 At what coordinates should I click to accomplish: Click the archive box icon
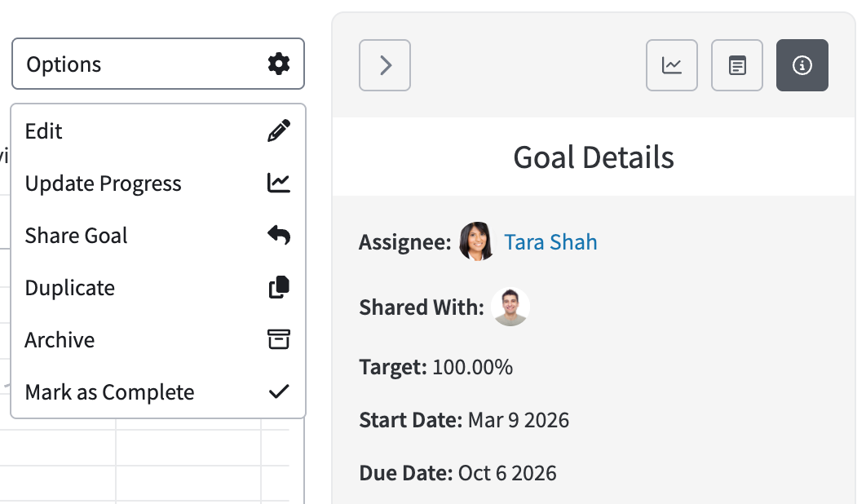[x=279, y=339]
